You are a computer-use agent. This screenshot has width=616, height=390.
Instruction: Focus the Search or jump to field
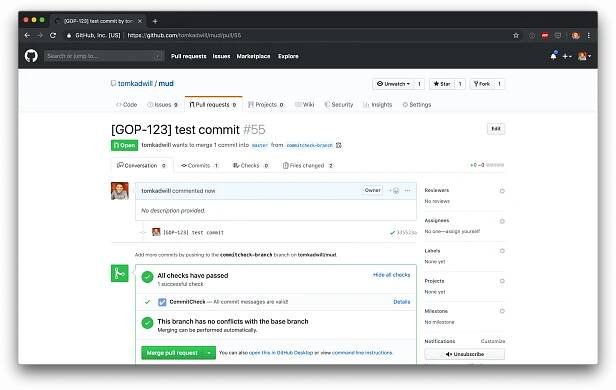point(104,56)
